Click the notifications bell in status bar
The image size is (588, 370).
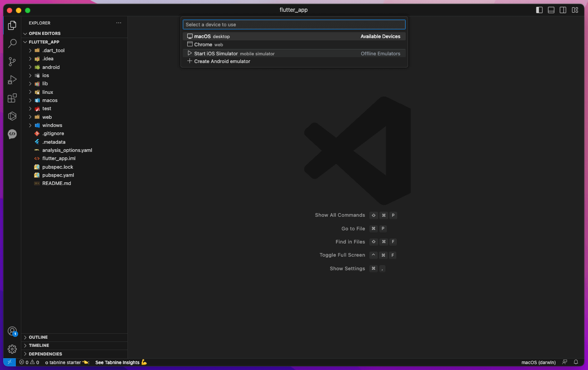[x=576, y=362]
